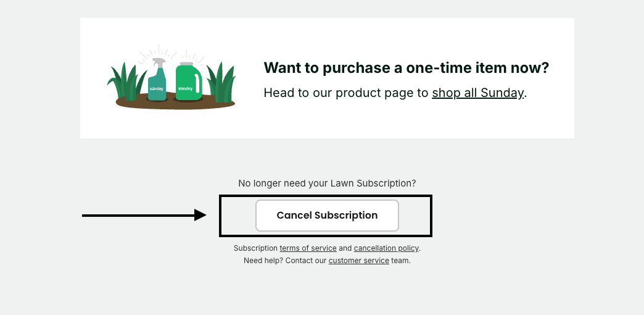Image resolution: width=644 pixels, height=315 pixels.
Task: Click the 'Want to purchase a one-time item now?' heading
Action: tap(406, 68)
